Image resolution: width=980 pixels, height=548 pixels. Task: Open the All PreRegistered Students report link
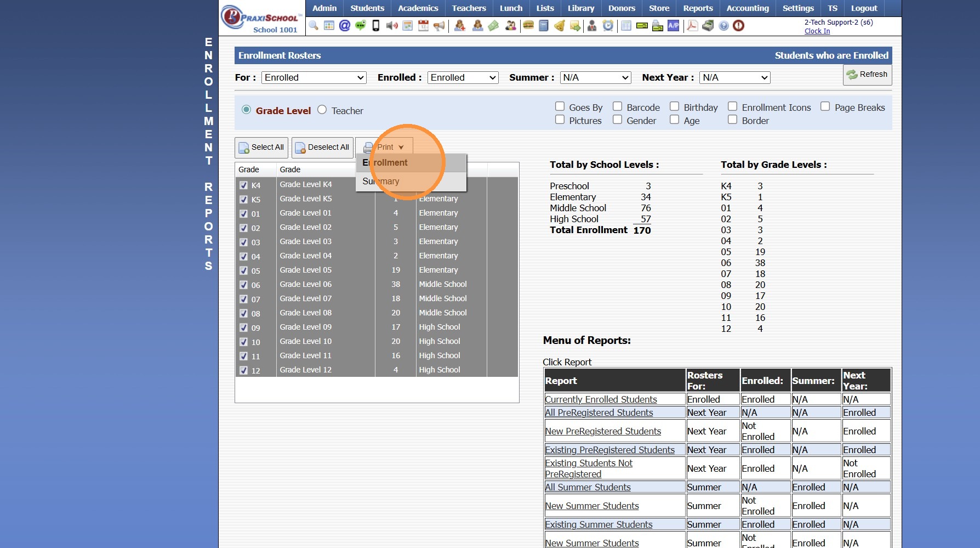tap(599, 413)
